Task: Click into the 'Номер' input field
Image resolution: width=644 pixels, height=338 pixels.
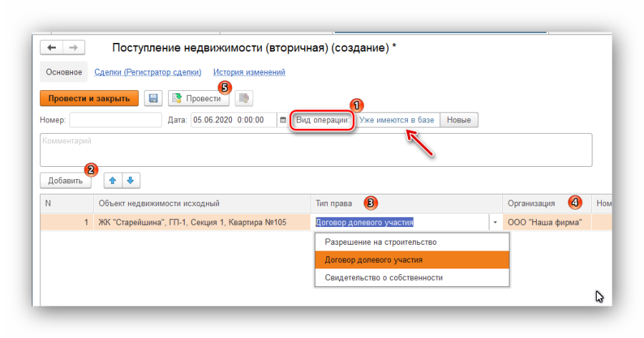Action: click(x=115, y=120)
